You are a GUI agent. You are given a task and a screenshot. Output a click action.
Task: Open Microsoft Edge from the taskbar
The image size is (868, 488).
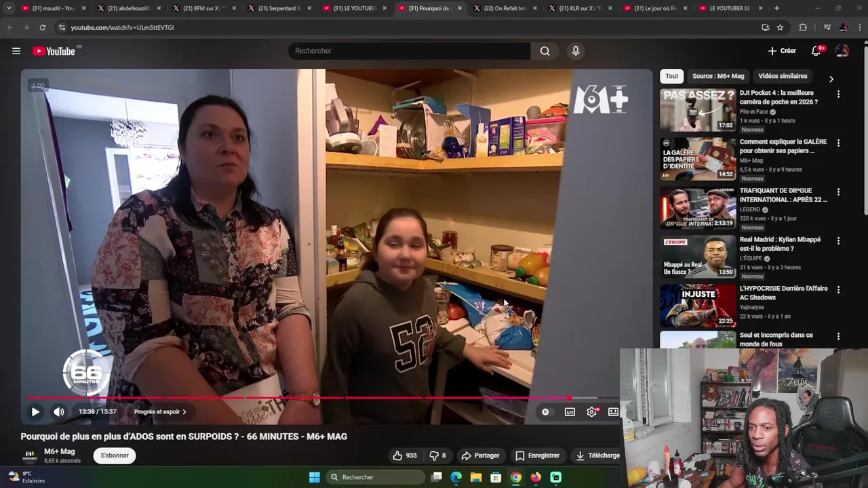(x=456, y=477)
